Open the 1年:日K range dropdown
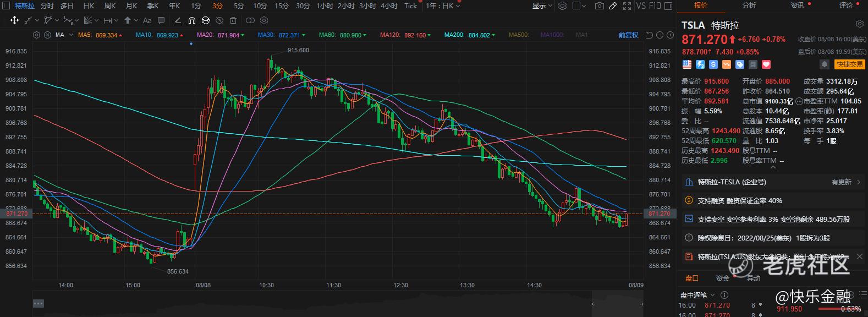Viewport: 868px width, 317px height. click(x=444, y=6)
